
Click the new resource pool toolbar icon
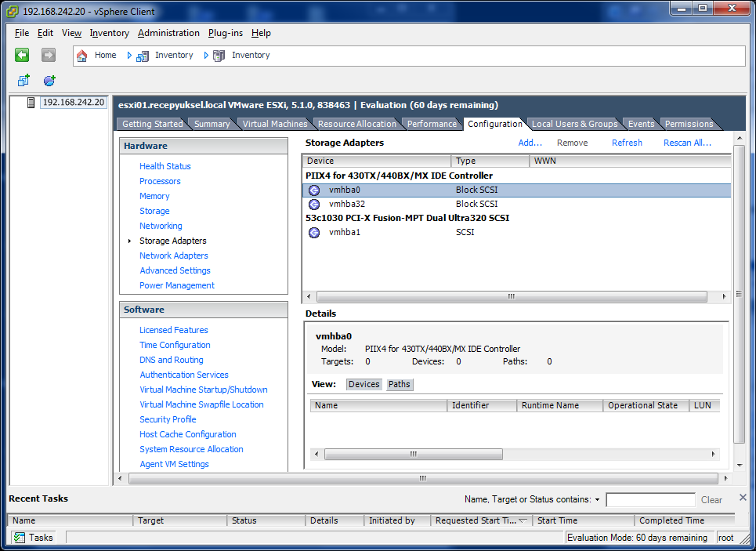point(49,80)
